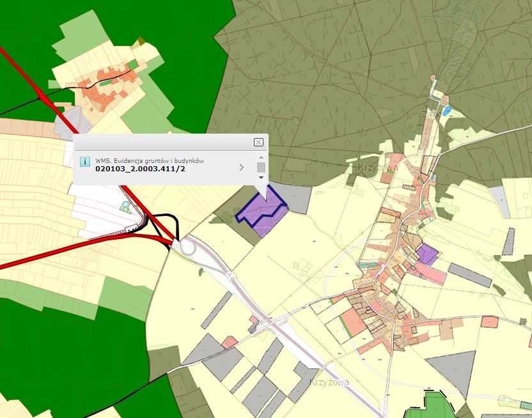Click the roundabout at the highway junction
Viewport: 532px width, 418px height.
click(x=189, y=247)
